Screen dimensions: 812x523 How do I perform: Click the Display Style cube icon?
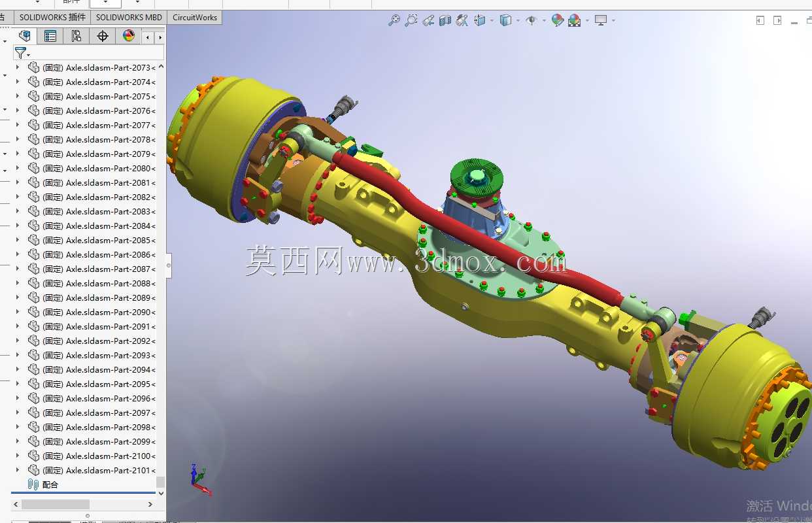pos(505,20)
